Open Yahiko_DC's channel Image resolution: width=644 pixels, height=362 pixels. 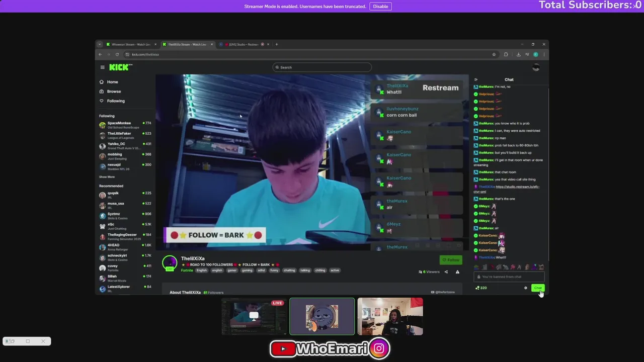tap(125, 145)
